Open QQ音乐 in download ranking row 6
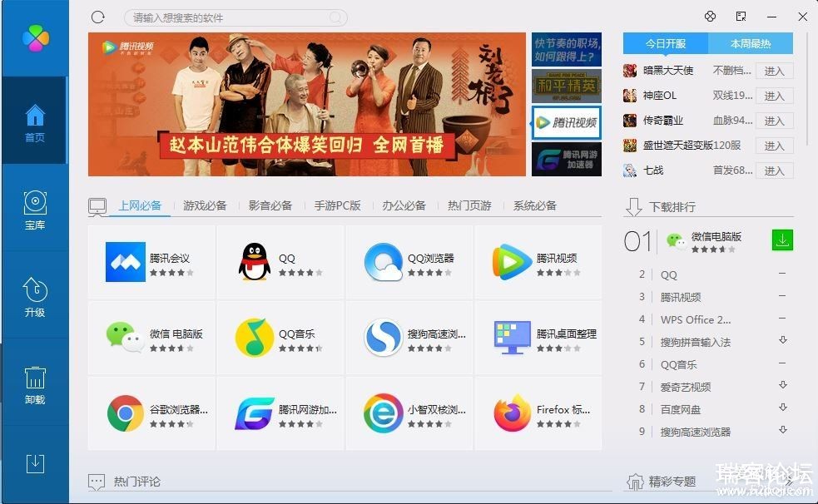Viewport: 818px width, 504px height. pos(678,364)
